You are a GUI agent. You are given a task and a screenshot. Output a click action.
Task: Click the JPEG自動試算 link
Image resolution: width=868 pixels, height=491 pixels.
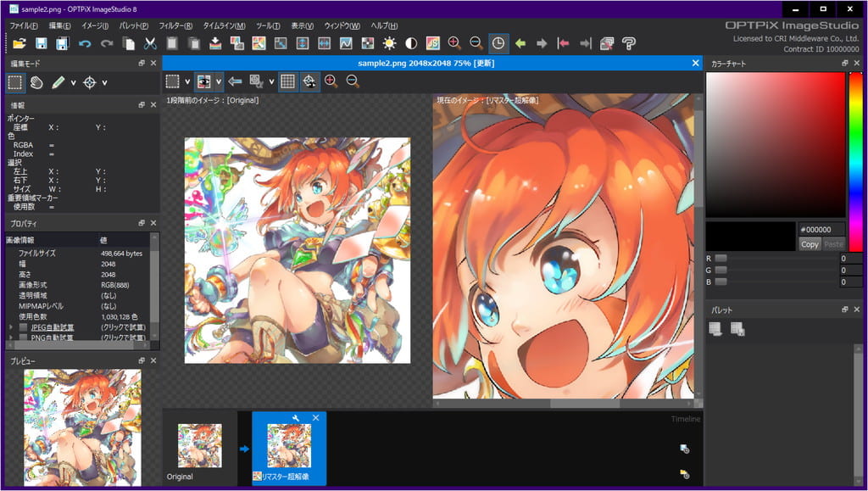pyautogui.click(x=53, y=327)
